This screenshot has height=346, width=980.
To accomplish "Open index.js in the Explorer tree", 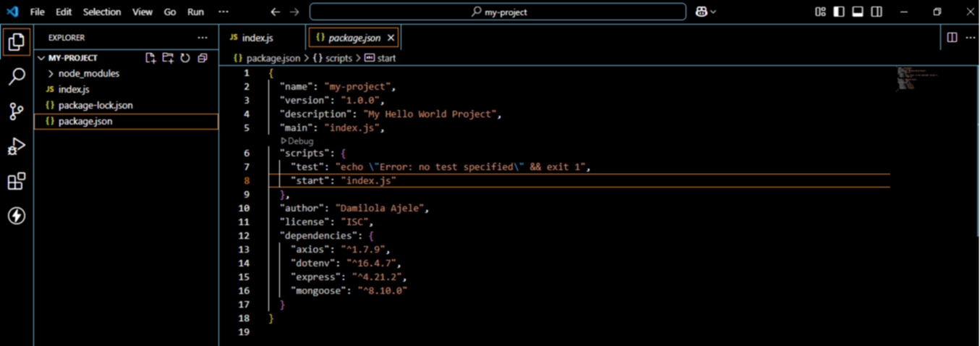I will [x=74, y=89].
